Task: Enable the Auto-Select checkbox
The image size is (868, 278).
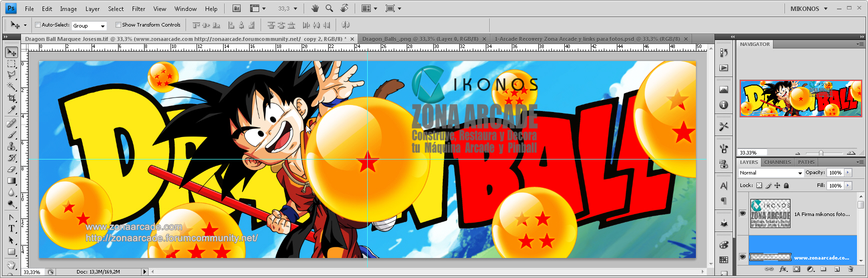Action: (38, 24)
